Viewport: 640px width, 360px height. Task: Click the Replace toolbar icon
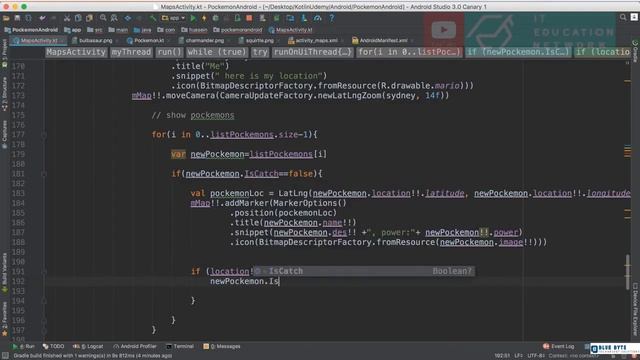click(x=114, y=18)
